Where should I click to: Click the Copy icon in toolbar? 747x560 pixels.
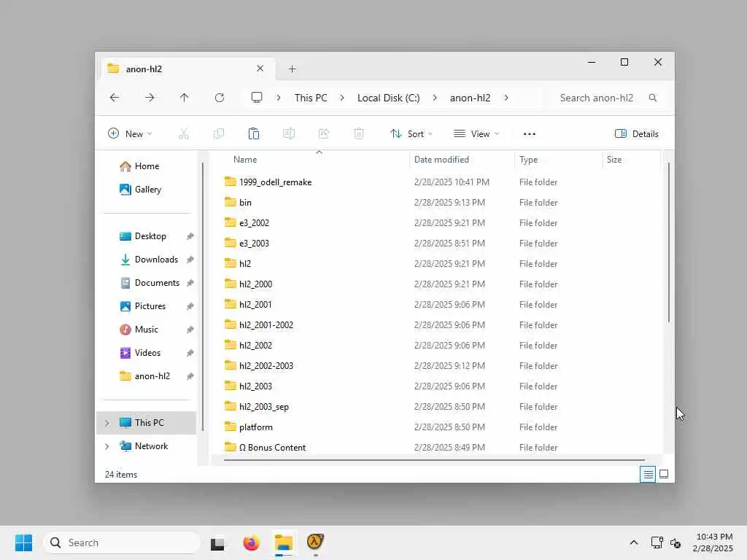click(x=219, y=134)
